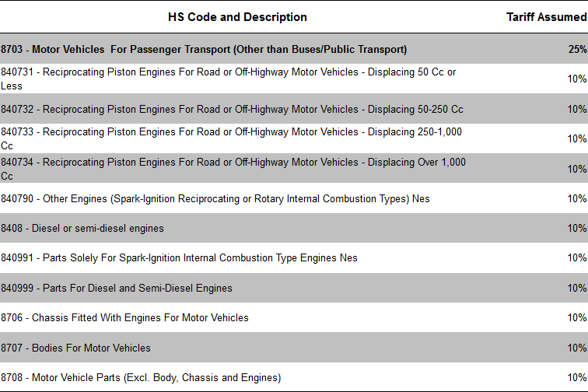Click the 840732 Displacing 50-250 Cc row
The width and height of the screenshot is (588, 392).
tap(232, 109)
